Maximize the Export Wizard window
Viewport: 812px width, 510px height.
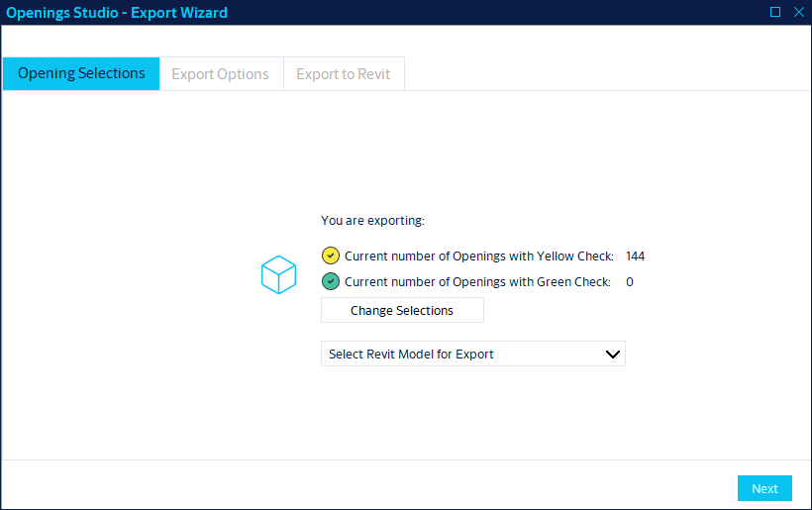[x=774, y=12]
